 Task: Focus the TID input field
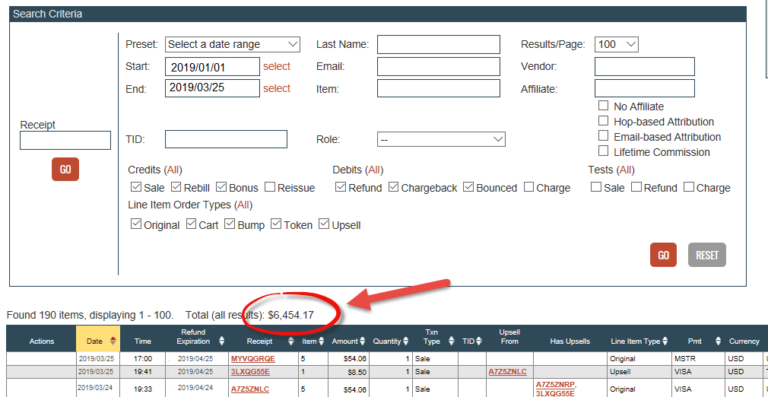tap(226, 139)
